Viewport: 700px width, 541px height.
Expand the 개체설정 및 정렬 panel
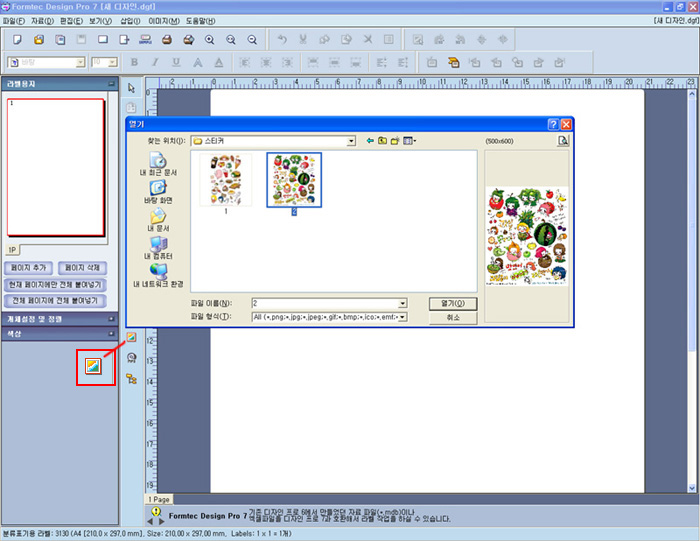[x=111, y=319]
